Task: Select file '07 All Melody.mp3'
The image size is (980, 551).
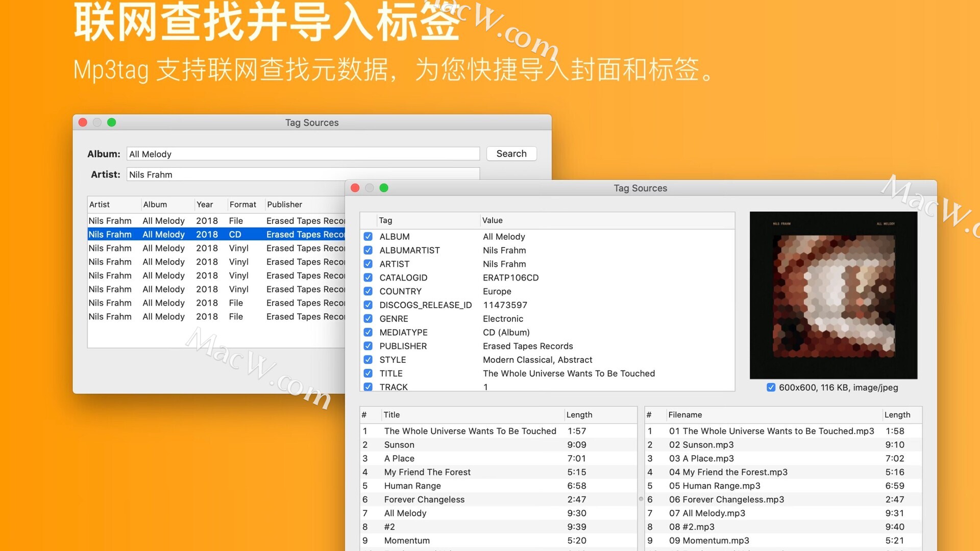Action: click(x=783, y=513)
